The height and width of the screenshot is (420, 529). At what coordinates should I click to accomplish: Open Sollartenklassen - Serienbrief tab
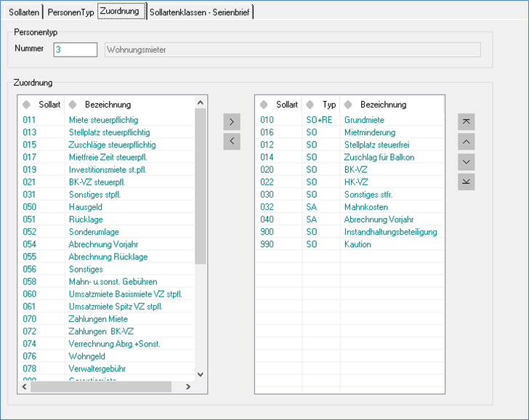[x=199, y=12]
